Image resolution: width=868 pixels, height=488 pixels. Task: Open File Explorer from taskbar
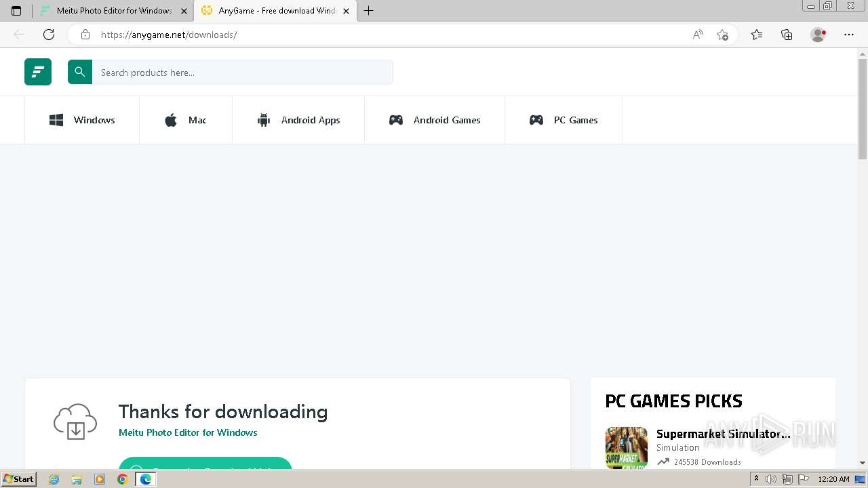click(x=77, y=479)
